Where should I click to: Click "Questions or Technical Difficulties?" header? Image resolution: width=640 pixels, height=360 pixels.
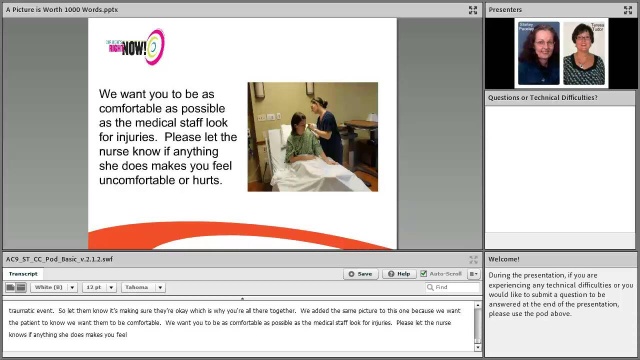[x=543, y=98]
